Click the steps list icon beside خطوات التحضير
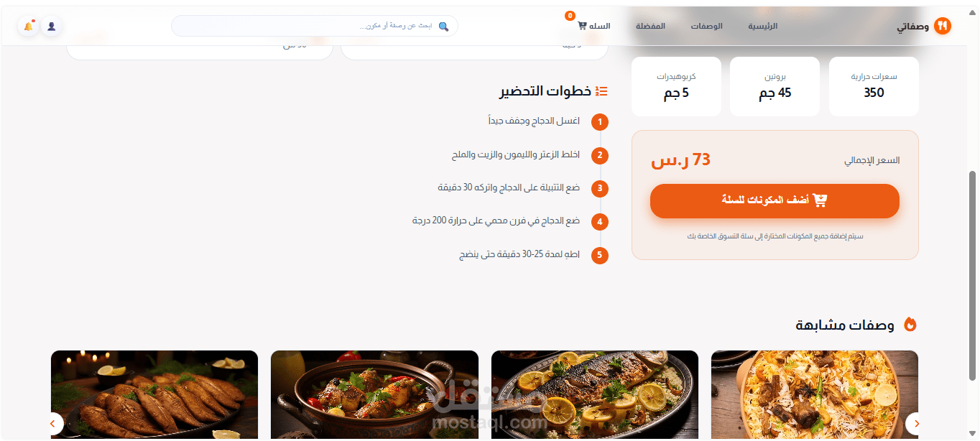 (x=601, y=91)
